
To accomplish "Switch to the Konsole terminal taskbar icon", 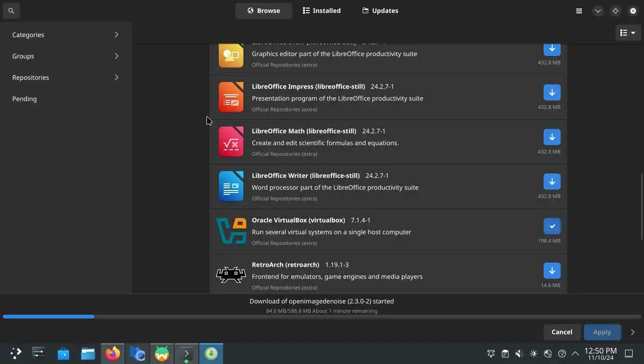I will pos(187,353).
